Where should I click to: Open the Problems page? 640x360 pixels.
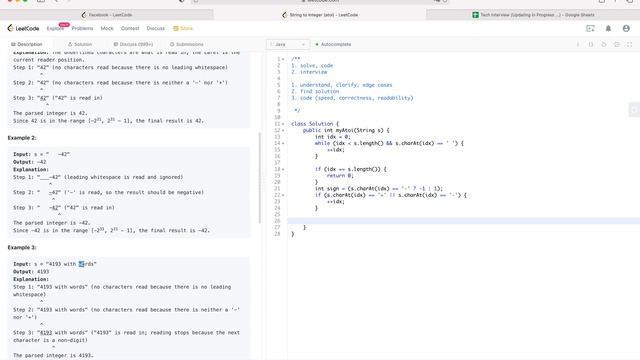tap(82, 28)
